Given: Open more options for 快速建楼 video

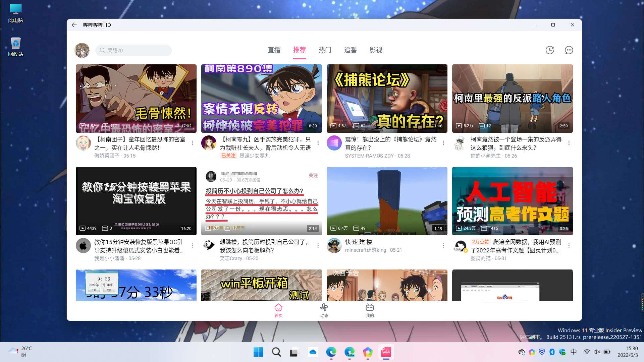Looking at the screenshot, I should pyautogui.click(x=443, y=246).
